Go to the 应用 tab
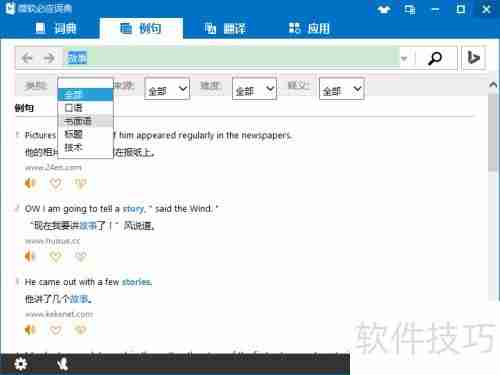Viewport: 500px width, 375px height. coord(309,29)
